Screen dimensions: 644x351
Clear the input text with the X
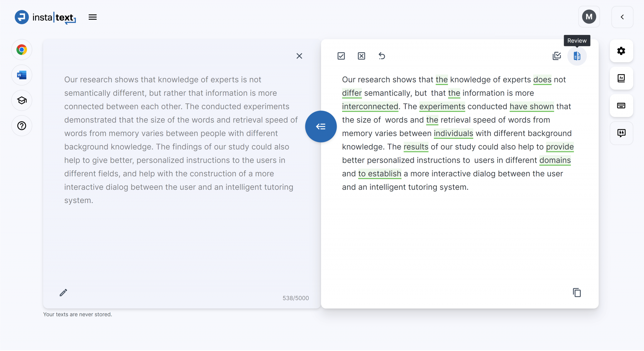[x=299, y=56]
